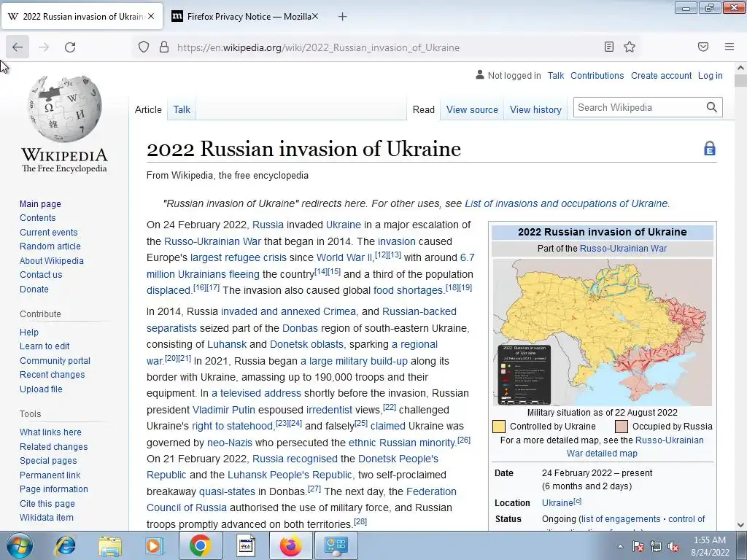Open a new tab with plus button
747x560 pixels.
[342, 17]
